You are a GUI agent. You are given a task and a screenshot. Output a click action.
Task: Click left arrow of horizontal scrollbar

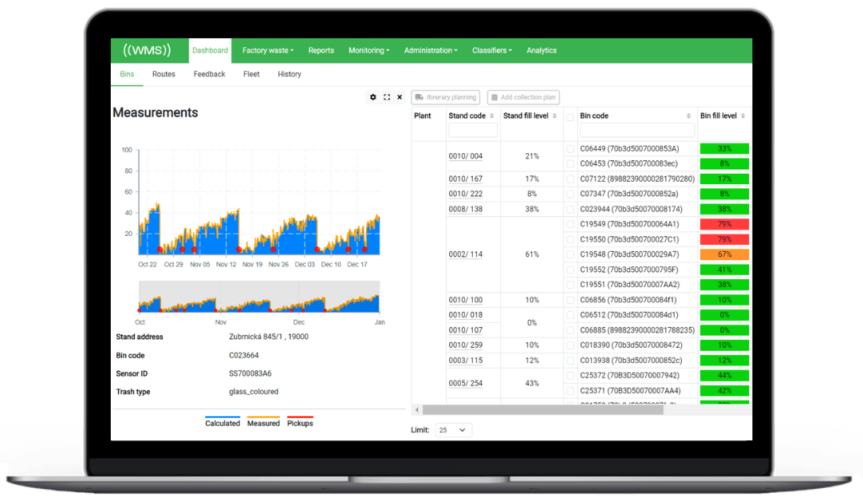pyautogui.click(x=416, y=410)
